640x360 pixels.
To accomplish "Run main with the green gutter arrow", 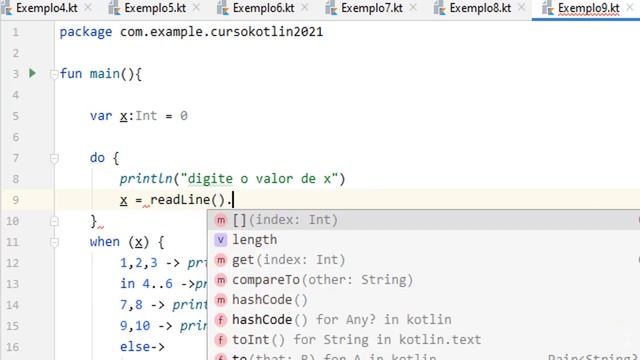I will pyautogui.click(x=33, y=73).
